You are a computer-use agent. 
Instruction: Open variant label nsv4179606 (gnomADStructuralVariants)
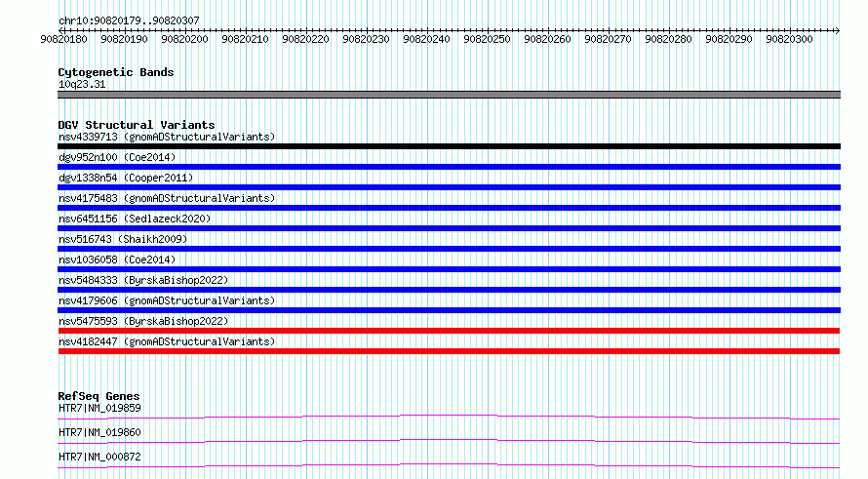(167, 300)
